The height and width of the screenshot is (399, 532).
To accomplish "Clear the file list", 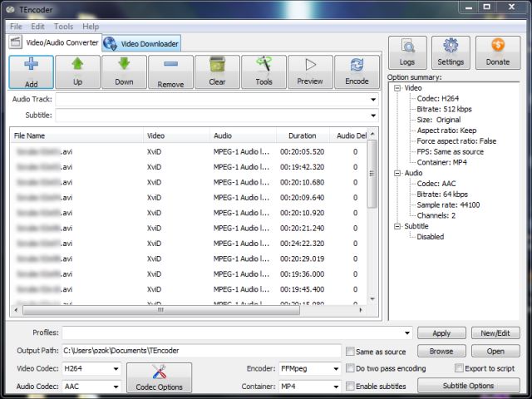I will tap(217, 72).
